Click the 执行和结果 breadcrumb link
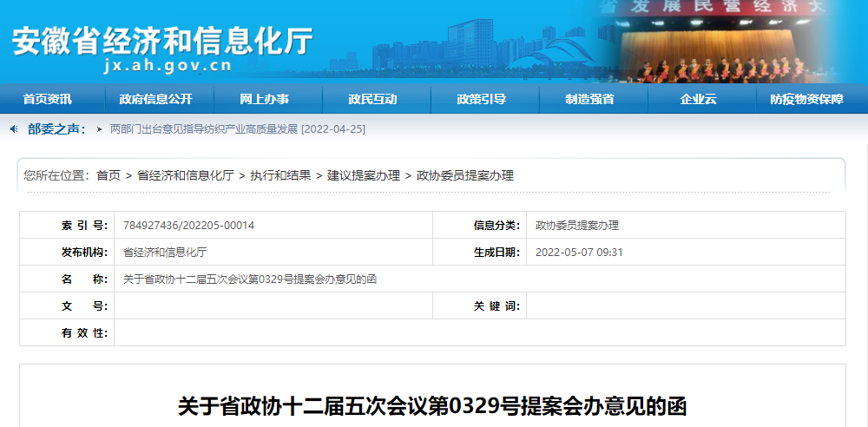The image size is (868, 427). (x=280, y=175)
